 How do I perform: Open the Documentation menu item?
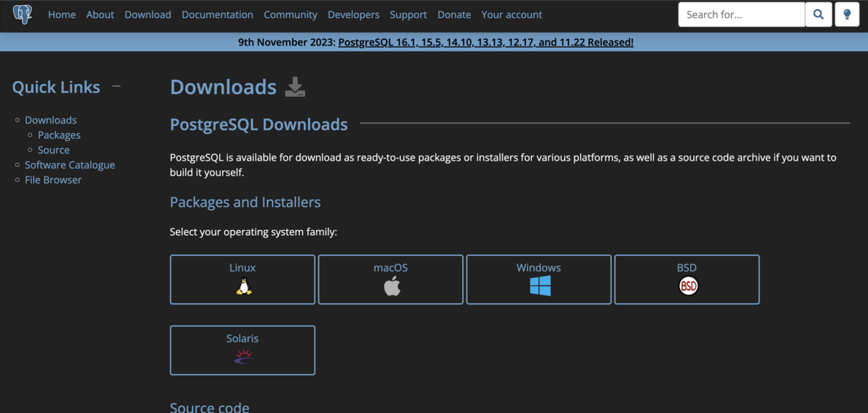218,14
